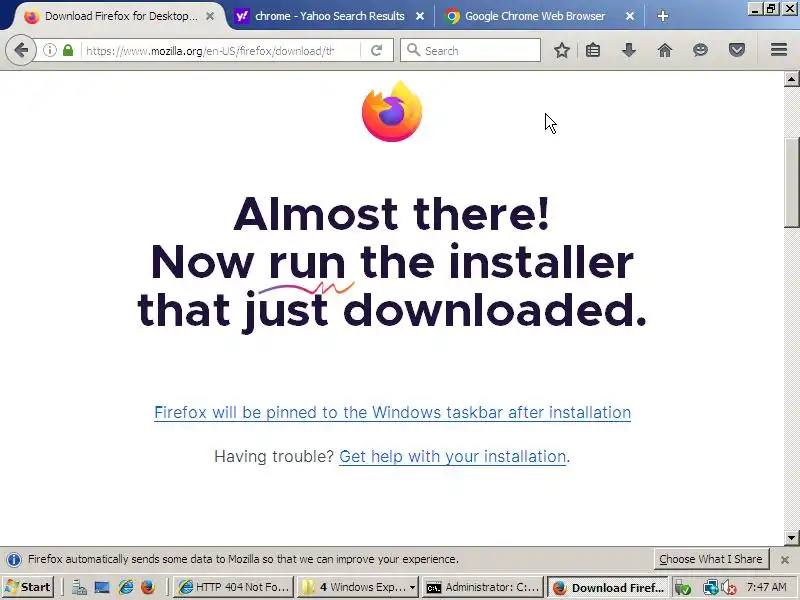Screen dimensions: 800x600
Task: Close the Download Firefox tab
Action: (210, 16)
